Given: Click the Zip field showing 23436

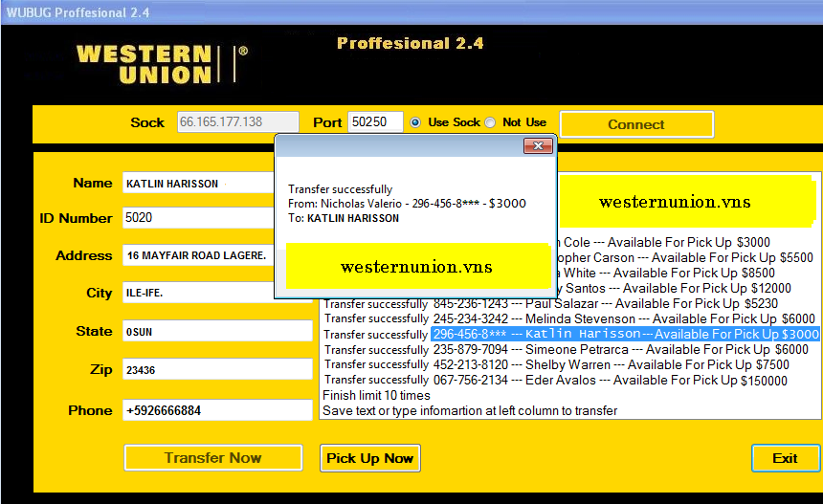Looking at the screenshot, I should pyautogui.click(x=217, y=370).
